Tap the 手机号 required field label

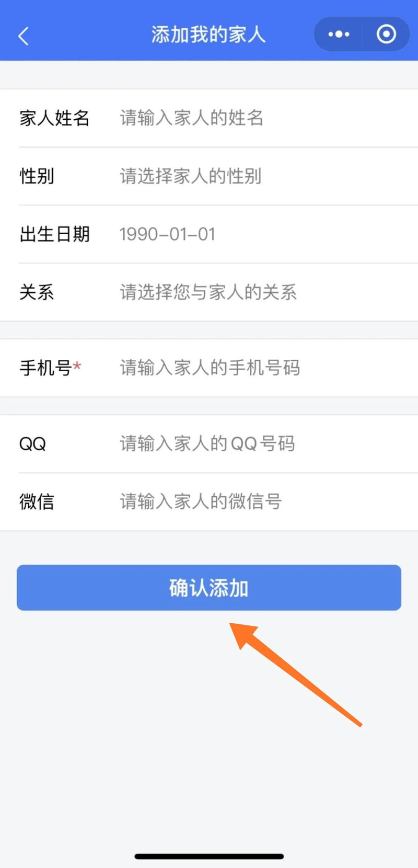pos(46,368)
